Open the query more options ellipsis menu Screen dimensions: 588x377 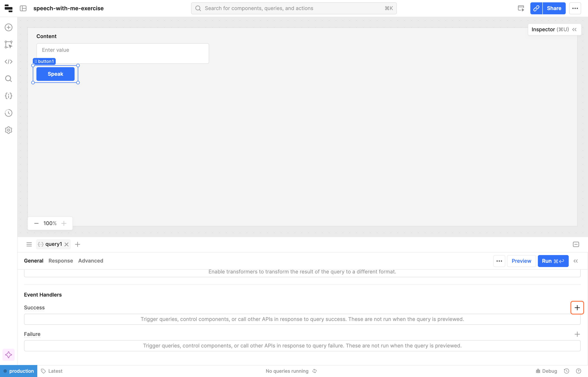pyautogui.click(x=499, y=261)
